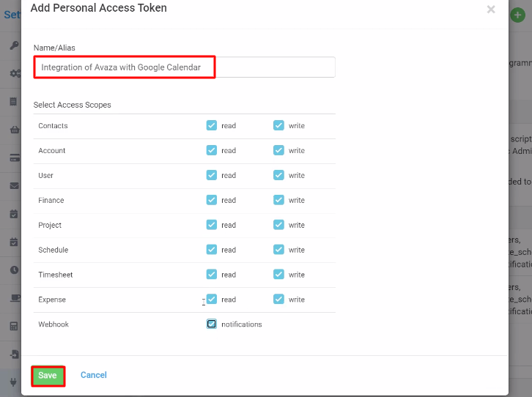Toggle Account read checkbox

click(211, 150)
